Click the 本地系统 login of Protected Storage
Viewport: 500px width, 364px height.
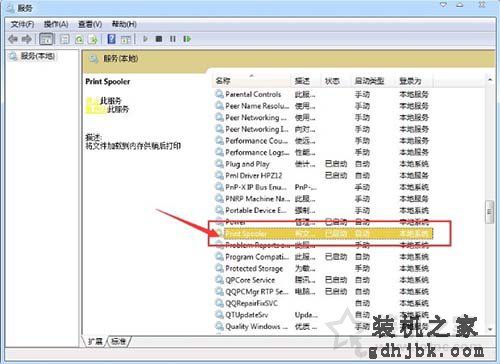point(414,268)
